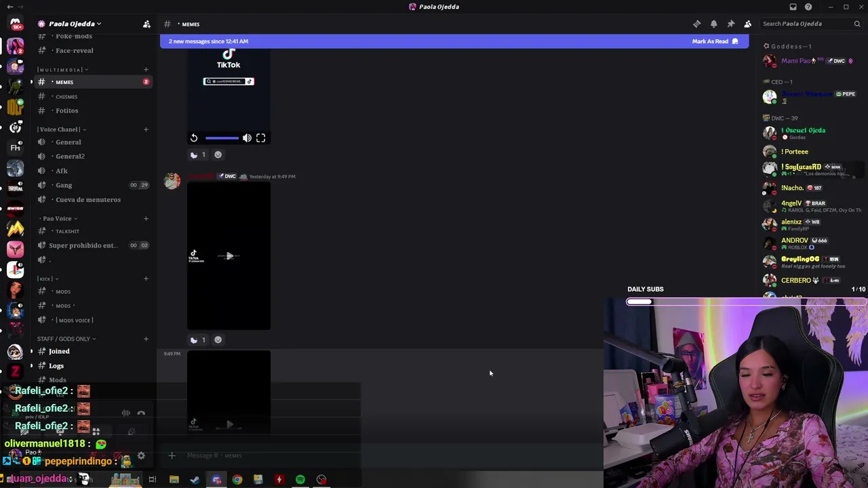Click the reaction count on second video
The height and width of the screenshot is (488, 868).
click(x=198, y=340)
